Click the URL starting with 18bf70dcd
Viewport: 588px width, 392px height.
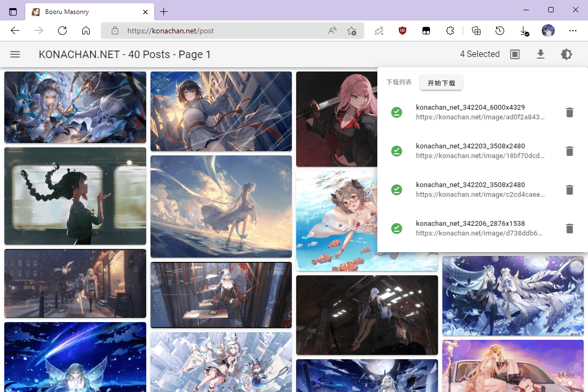coord(480,156)
